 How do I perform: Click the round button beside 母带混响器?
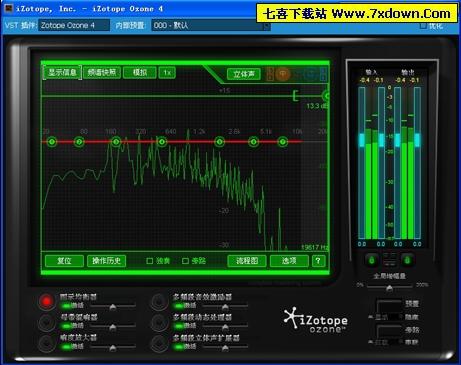[47, 322]
